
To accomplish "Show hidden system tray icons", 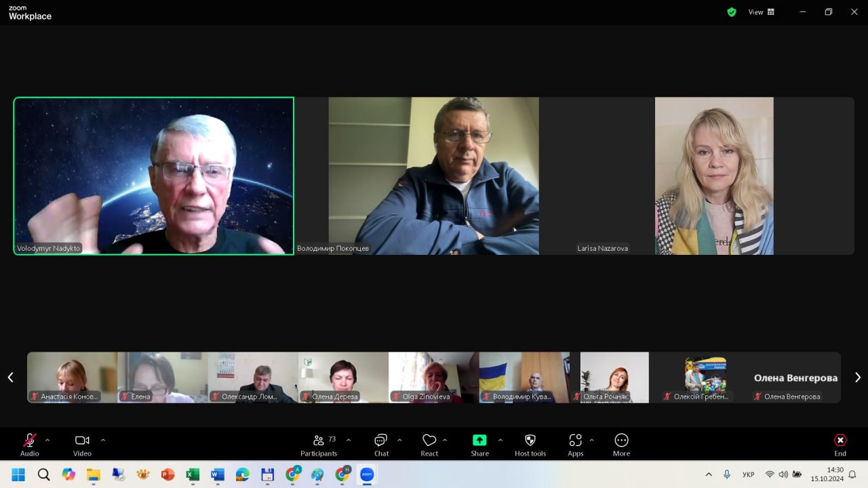I will click(x=709, y=474).
